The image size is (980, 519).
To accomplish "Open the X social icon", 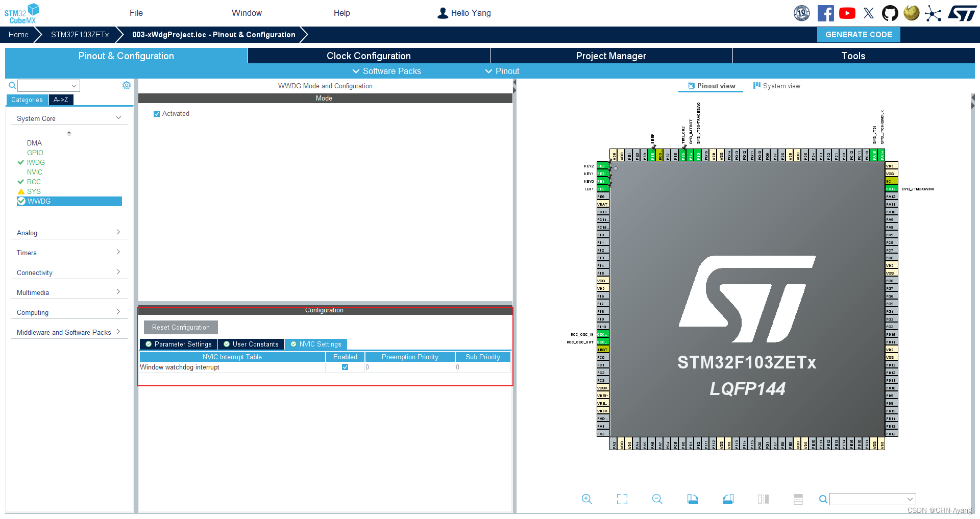I will [869, 13].
